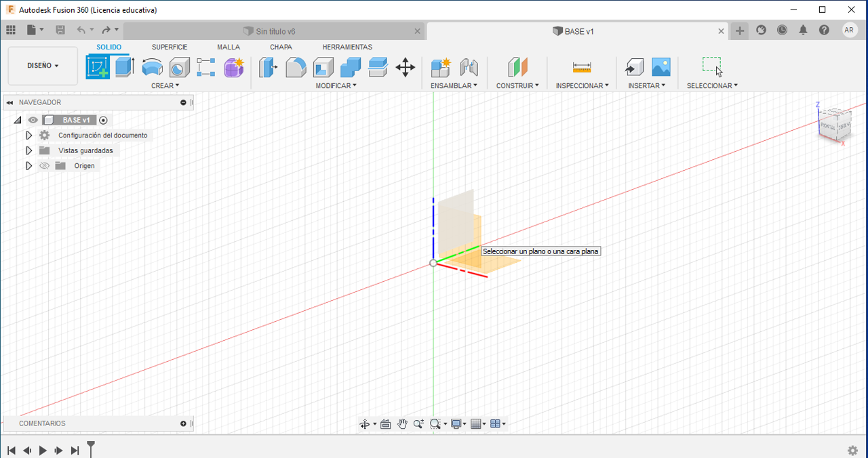Open the INSPECCIONAR dropdown menu

[x=582, y=86]
